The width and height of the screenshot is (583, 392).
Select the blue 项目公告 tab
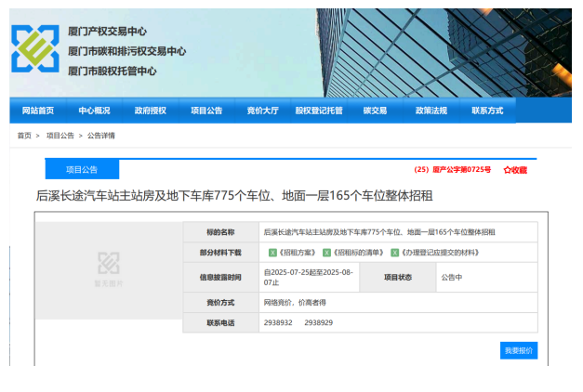(82, 170)
